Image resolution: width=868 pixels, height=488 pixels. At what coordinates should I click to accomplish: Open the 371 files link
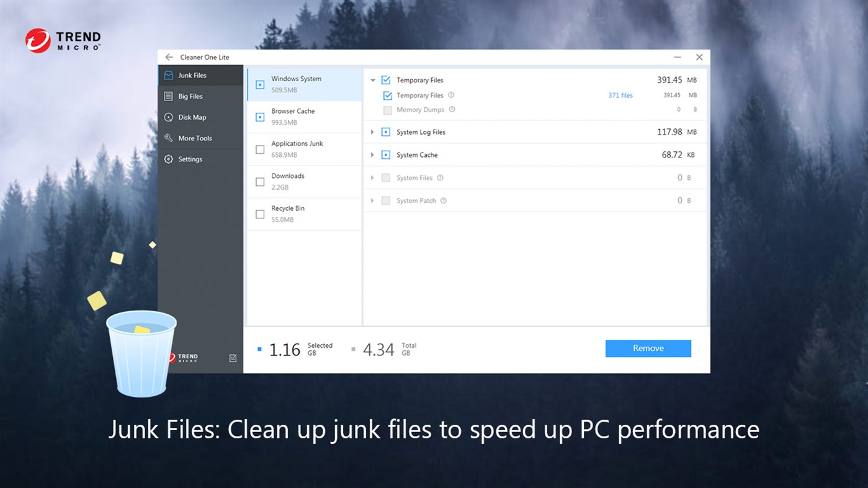620,95
